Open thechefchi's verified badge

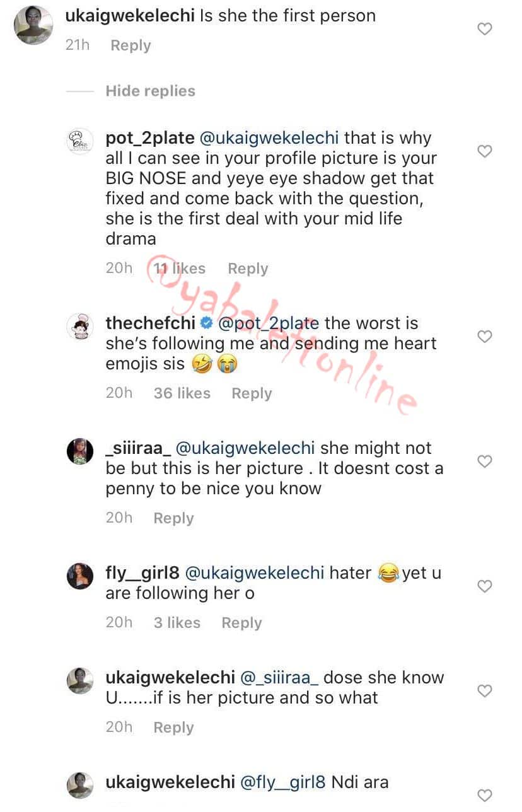tap(206, 323)
